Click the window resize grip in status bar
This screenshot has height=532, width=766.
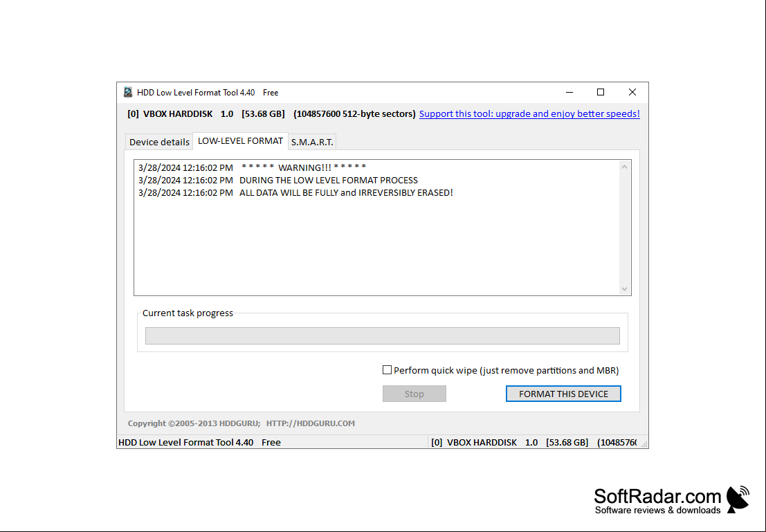(x=644, y=444)
